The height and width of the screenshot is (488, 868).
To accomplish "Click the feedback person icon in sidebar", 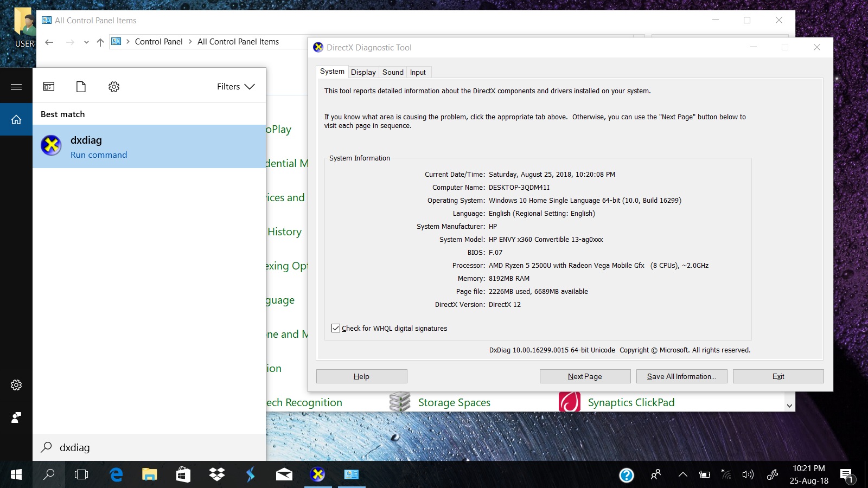I will point(16,418).
